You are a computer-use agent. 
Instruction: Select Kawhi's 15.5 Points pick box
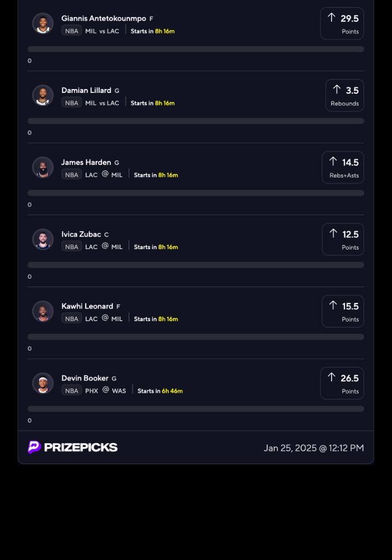click(343, 311)
